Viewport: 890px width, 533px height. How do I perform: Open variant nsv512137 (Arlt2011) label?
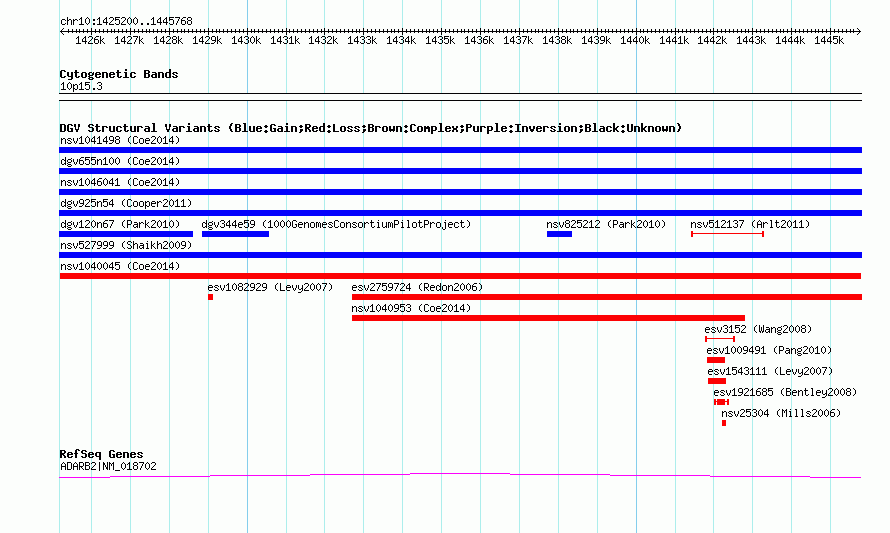point(750,224)
